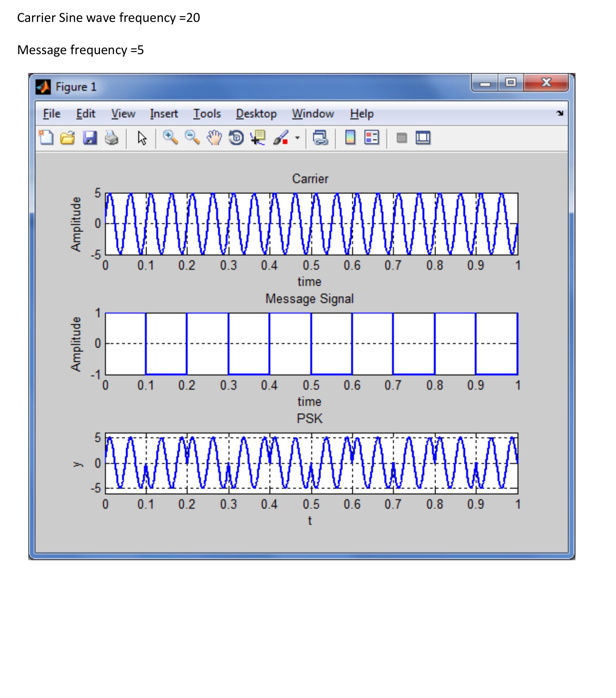Click the MATLAB logo in the title bar
The image size is (616, 698).
(x=43, y=87)
